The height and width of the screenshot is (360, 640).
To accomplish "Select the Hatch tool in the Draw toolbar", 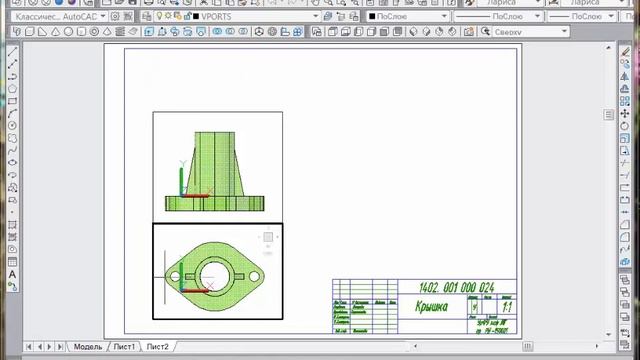I will pyautogui.click(x=12, y=225).
